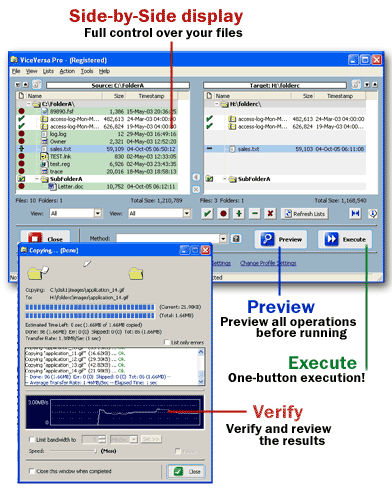This screenshot has width=392, height=501.
Task: Click the Preview button
Action: [281, 239]
